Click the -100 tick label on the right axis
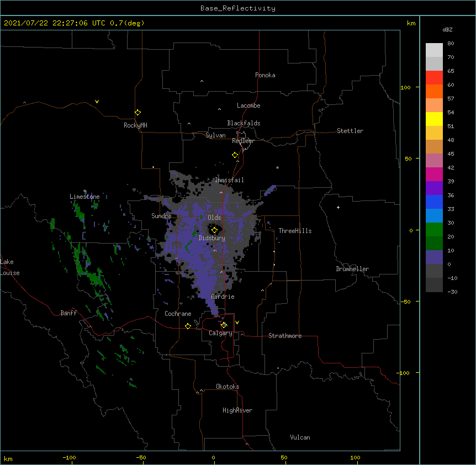 coord(404,373)
